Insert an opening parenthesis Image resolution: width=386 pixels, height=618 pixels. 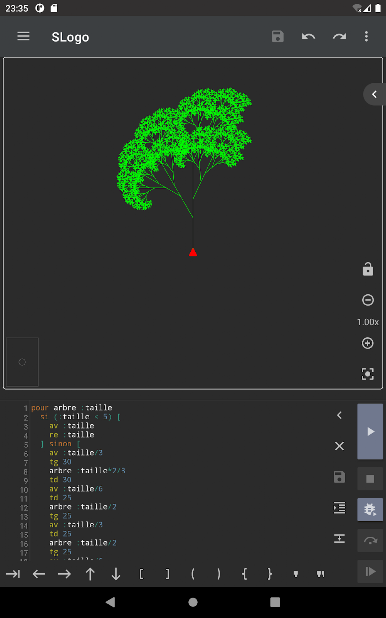click(x=193, y=574)
